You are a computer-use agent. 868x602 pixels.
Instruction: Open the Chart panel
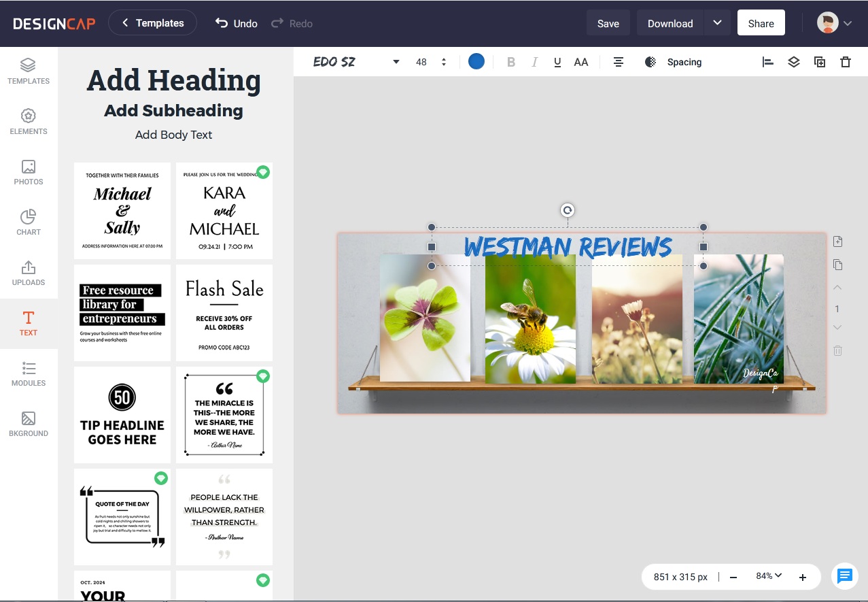pyautogui.click(x=28, y=222)
